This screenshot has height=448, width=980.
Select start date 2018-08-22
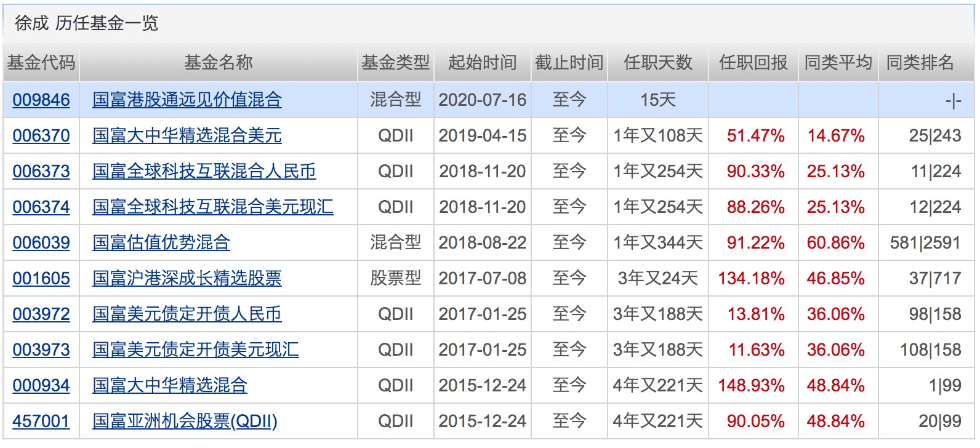pos(483,242)
